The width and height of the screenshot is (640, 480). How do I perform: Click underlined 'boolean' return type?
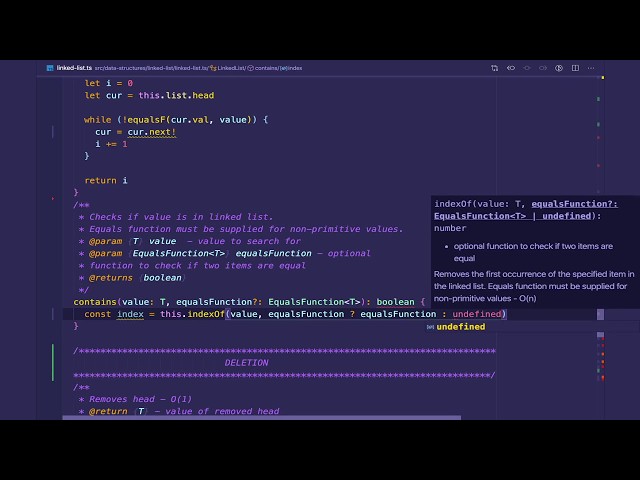[395, 302]
